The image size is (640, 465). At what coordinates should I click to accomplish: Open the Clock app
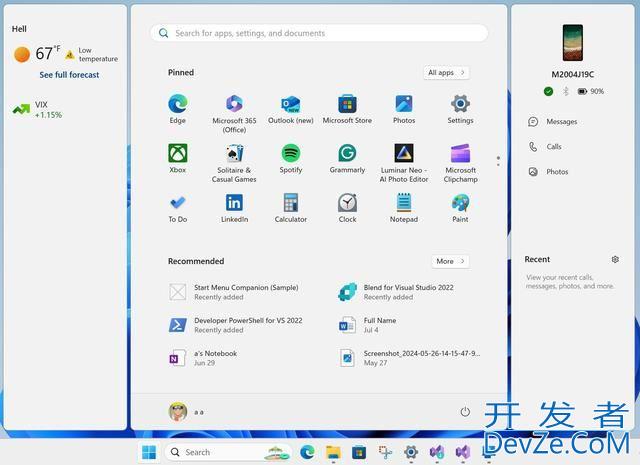tap(347, 208)
